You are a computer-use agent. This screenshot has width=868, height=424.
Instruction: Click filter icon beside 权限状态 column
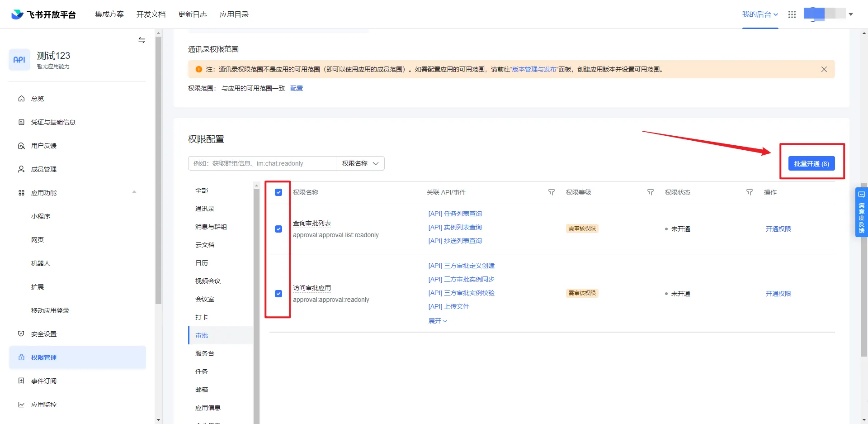click(x=749, y=192)
